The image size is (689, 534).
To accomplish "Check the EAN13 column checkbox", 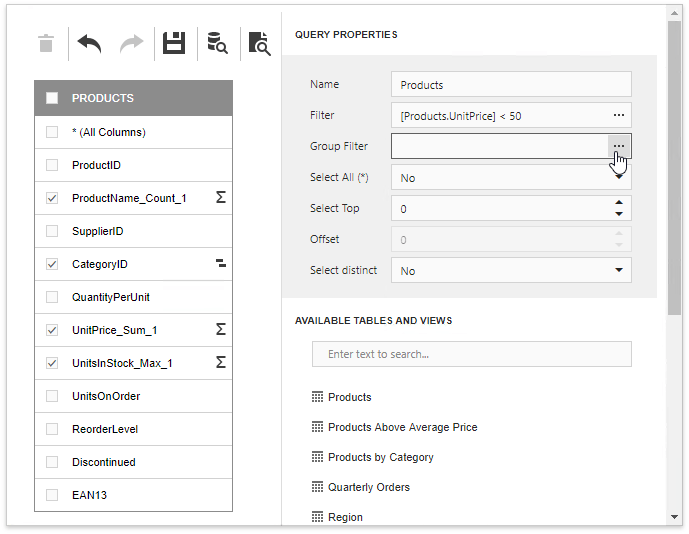I will [52, 495].
